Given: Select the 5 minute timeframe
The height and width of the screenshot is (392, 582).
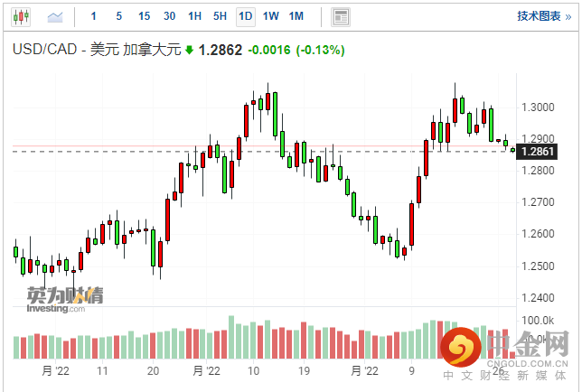Looking at the screenshot, I should [120, 16].
